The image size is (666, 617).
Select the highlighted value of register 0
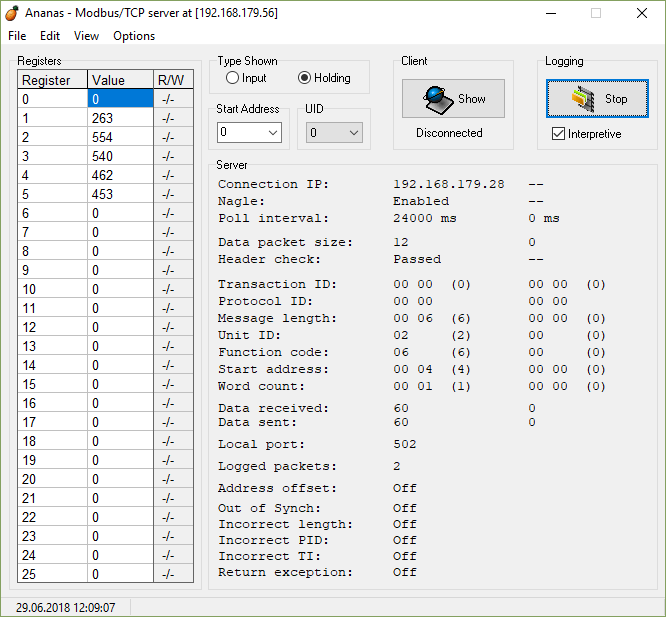[120, 99]
